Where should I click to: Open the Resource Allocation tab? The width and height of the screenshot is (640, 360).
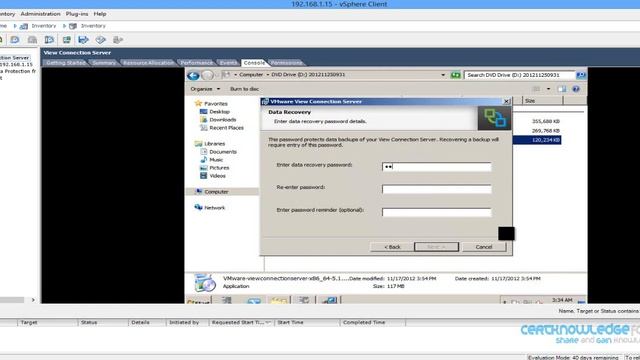(148, 63)
